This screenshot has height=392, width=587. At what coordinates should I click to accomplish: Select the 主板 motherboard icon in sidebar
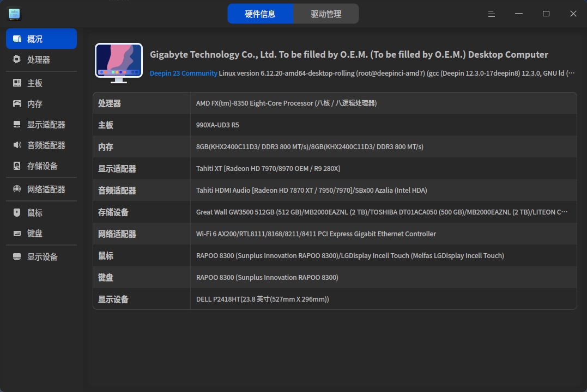(17, 83)
